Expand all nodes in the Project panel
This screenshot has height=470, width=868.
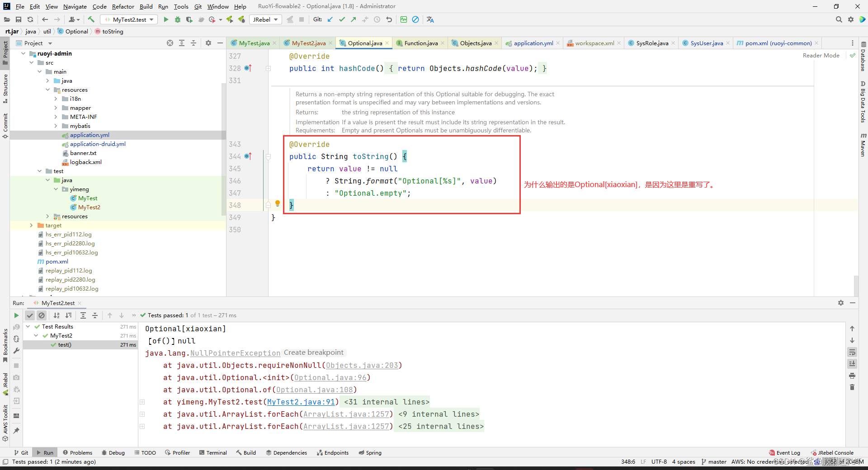(182, 43)
